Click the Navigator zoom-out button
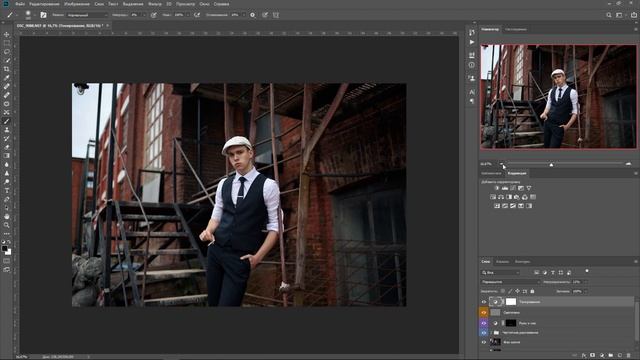The height and width of the screenshot is (360, 640). [502, 164]
